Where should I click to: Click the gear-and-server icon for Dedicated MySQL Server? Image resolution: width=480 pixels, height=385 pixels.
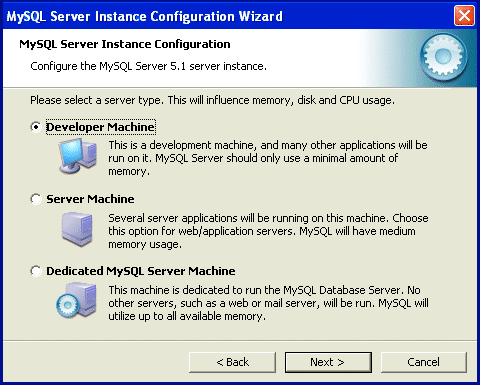pyautogui.click(x=76, y=300)
